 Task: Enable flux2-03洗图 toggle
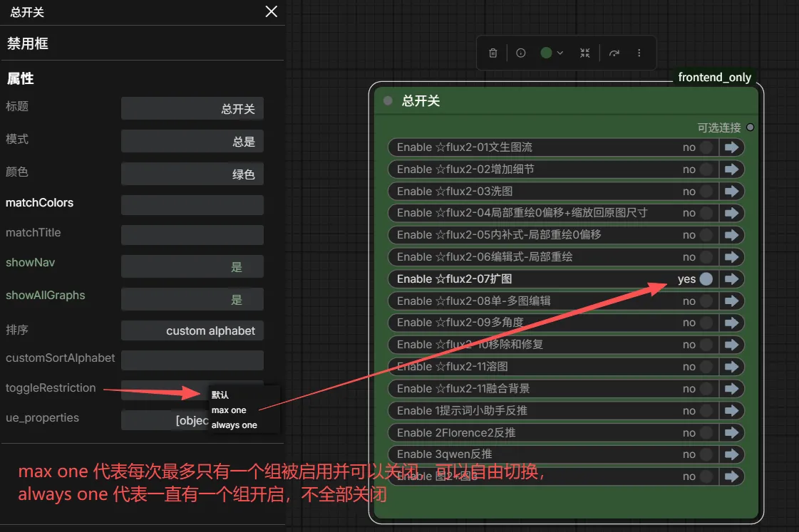coord(706,192)
